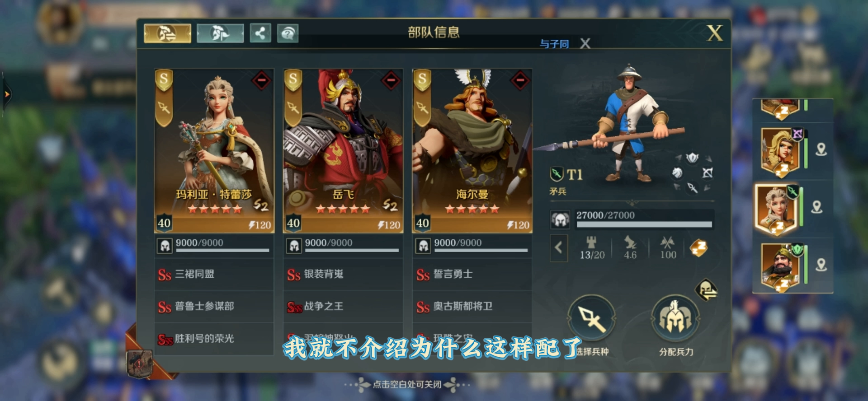Open the share icon in header
The image size is (868, 401).
pyautogui.click(x=260, y=33)
